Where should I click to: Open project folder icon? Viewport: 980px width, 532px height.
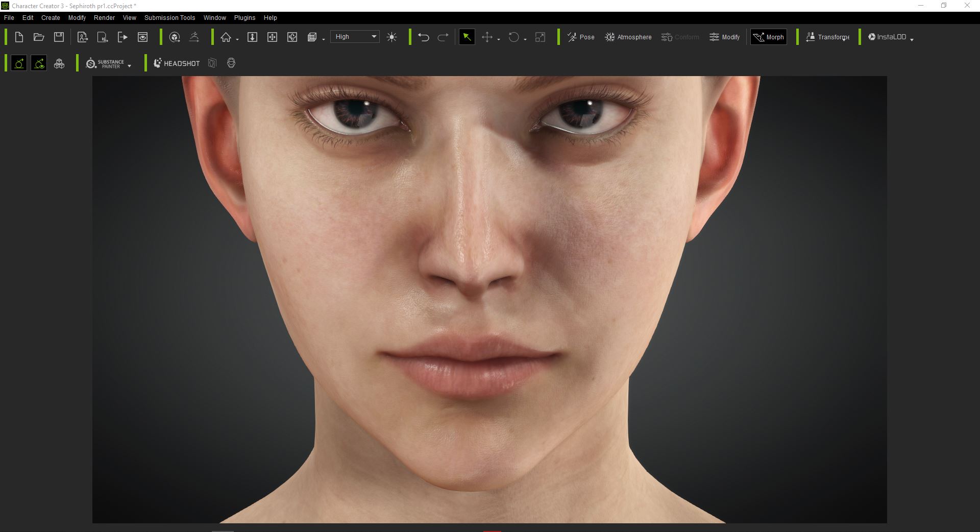click(39, 37)
